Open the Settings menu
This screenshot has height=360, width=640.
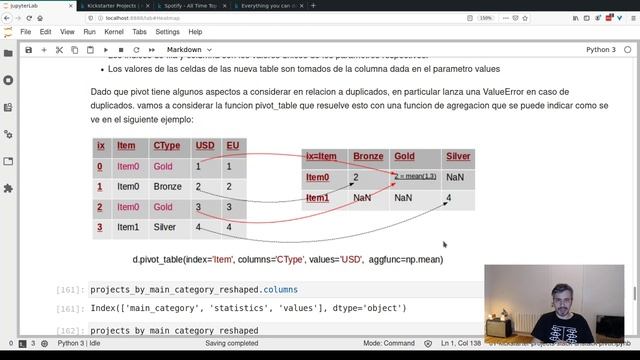coord(167,32)
